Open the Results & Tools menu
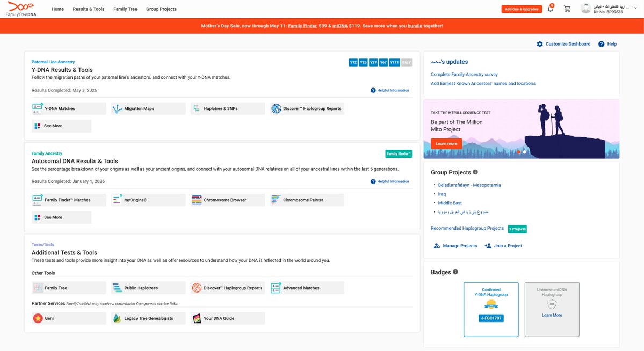This screenshot has width=644, height=351. pyautogui.click(x=88, y=9)
